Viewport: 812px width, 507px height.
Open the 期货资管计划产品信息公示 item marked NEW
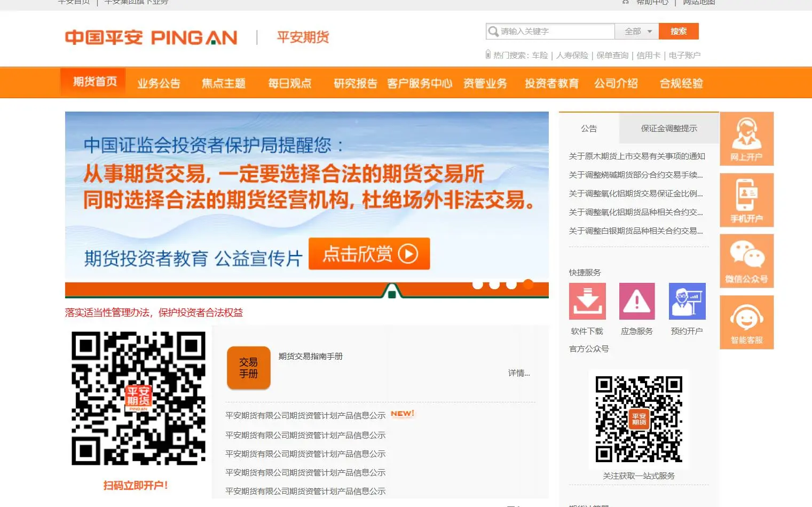pyautogui.click(x=305, y=415)
